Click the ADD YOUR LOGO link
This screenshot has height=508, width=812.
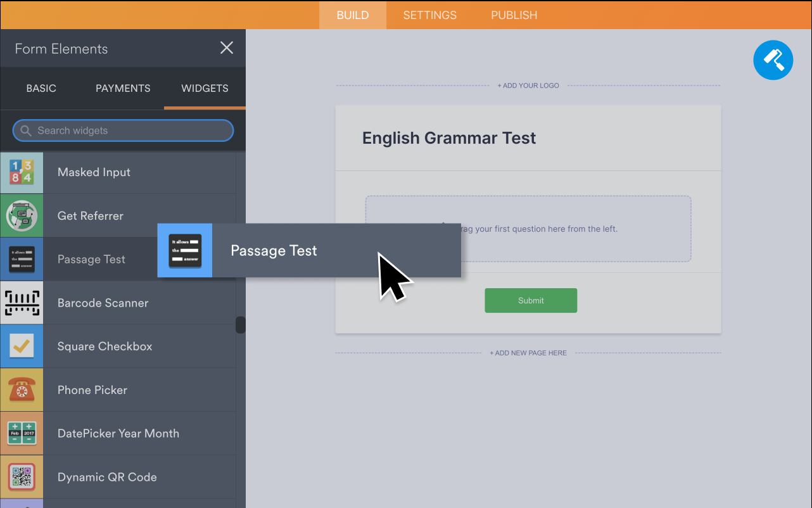pyautogui.click(x=528, y=85)
